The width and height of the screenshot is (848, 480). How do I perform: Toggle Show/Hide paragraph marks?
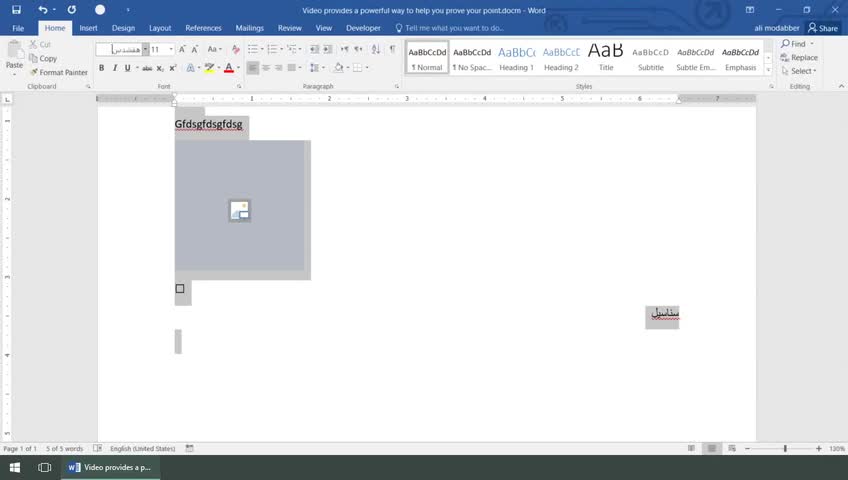click(x=393, y=49)
